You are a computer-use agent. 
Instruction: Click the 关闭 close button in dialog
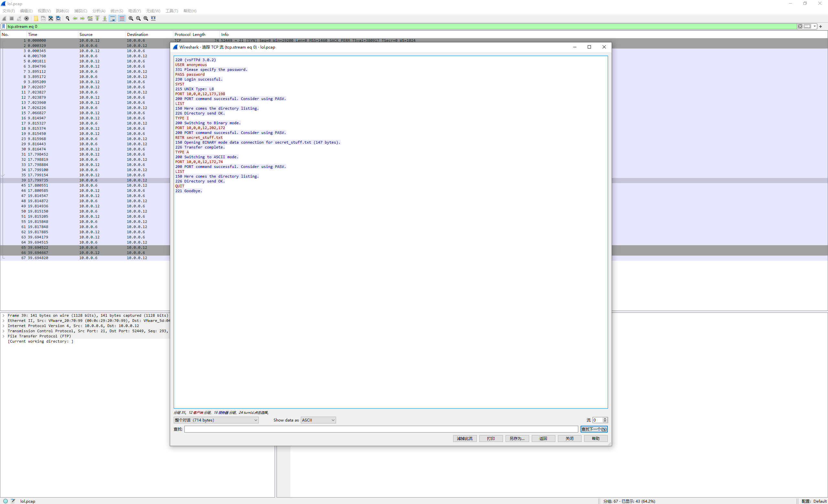click(x=570, y=438)
